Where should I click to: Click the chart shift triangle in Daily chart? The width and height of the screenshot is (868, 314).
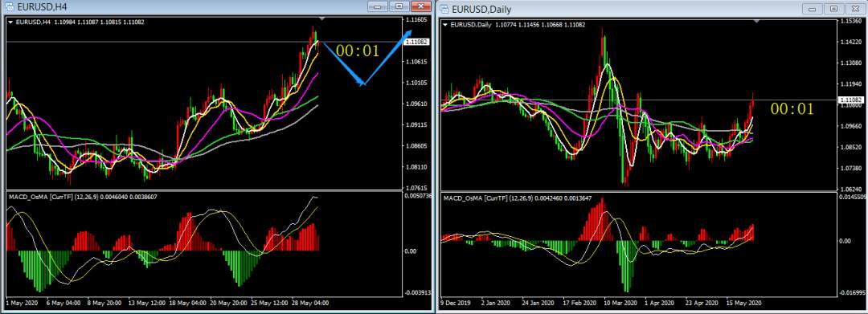pos(757,21)
